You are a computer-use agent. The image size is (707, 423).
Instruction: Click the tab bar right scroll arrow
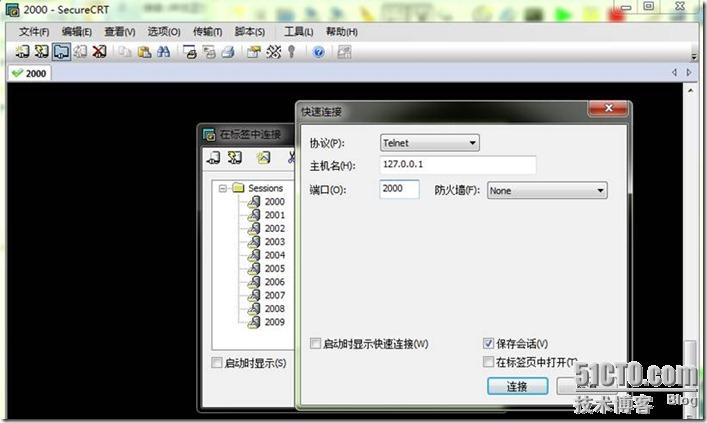689,72
